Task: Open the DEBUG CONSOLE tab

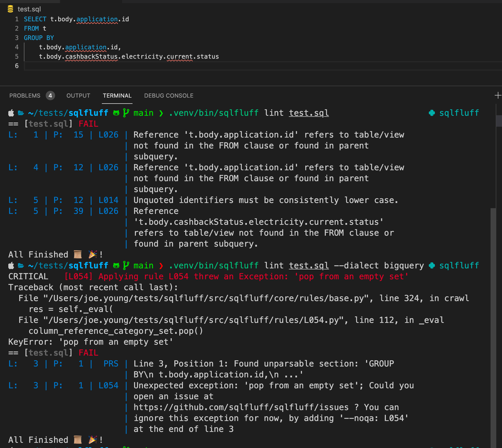Action: click(x=169, y=96)
